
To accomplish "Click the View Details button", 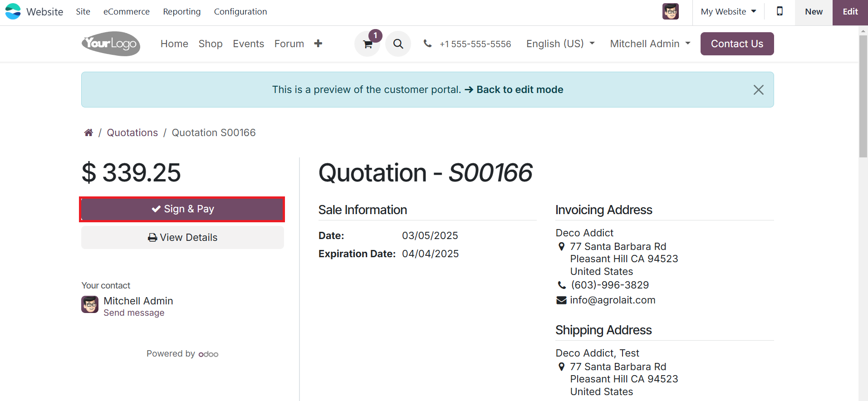I will click(182, 237).
